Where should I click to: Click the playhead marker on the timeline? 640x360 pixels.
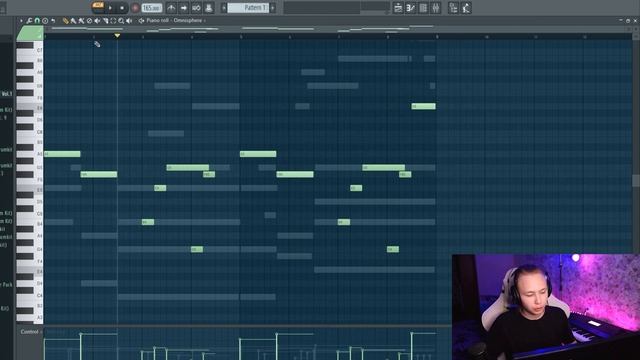pos(117,36)
